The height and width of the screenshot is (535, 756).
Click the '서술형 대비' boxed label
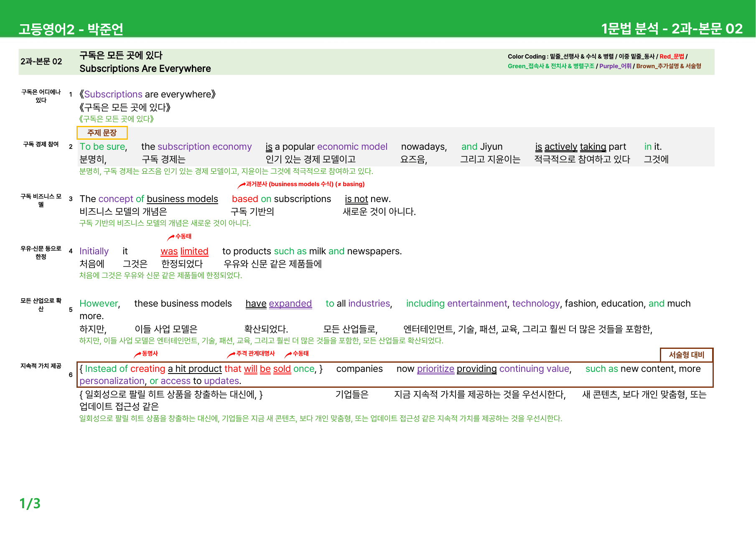click(687, 355)
